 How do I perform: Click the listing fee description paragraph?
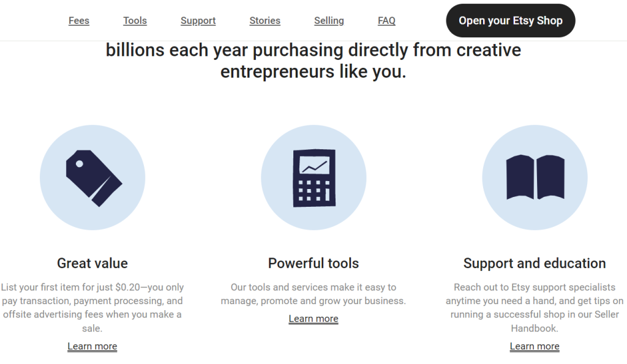(92, 308)
